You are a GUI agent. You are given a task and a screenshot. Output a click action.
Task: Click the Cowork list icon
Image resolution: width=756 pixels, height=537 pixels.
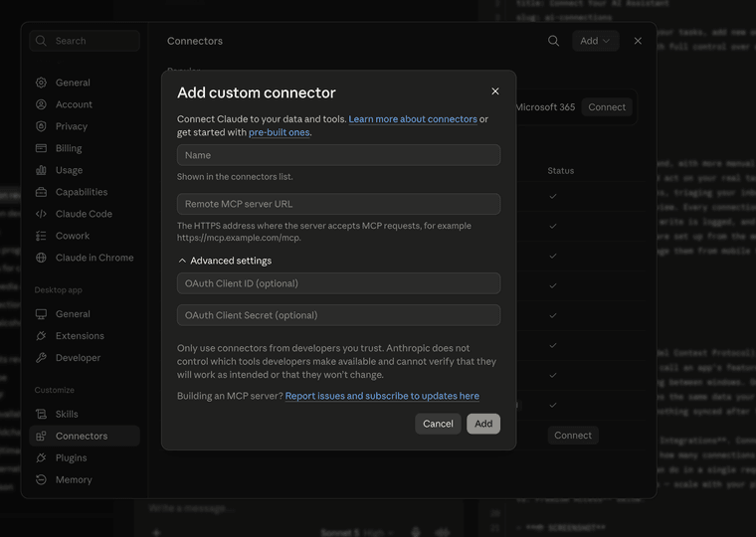click(x=41, y=236)
